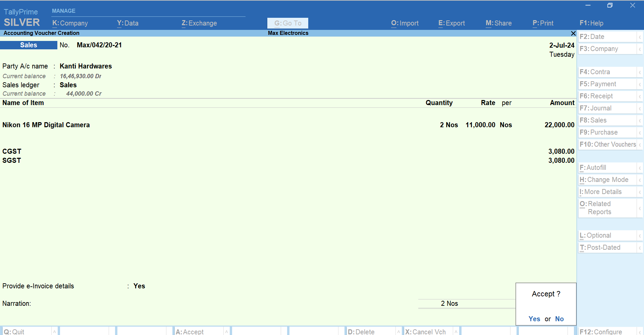Expand the F6: Receipt side chevron
This screenshot has width=644, height=335.
coord(640,96)
